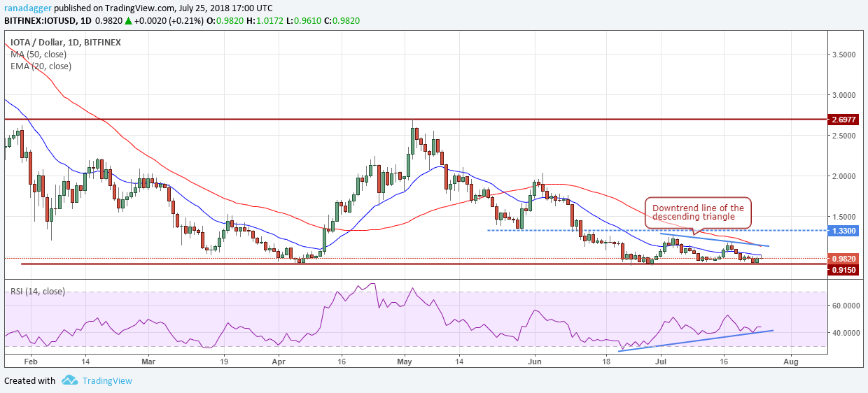Screen dimensions: 868x393
Task: Click the 60.0000 RSI axis value
Action: click(847, 306)
